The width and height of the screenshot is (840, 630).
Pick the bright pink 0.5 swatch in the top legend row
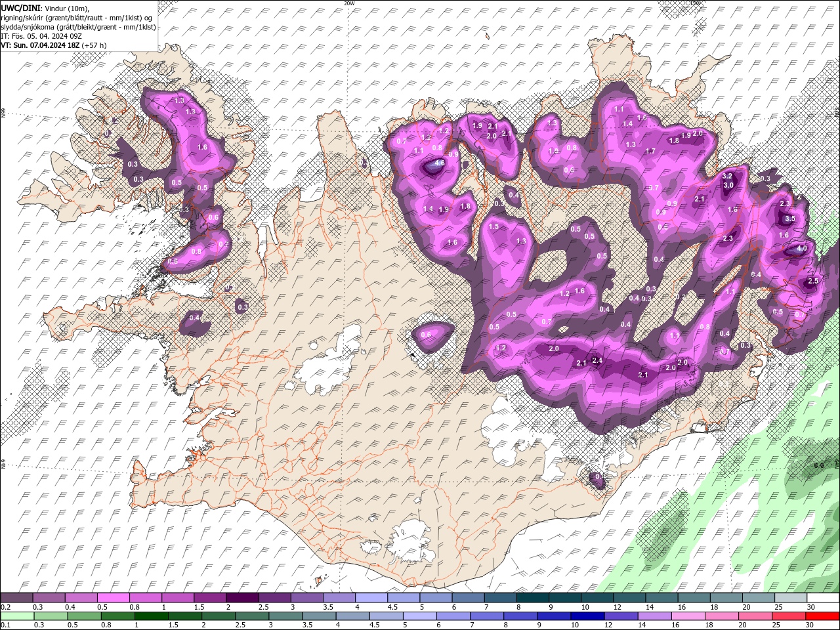click(x=113, y=598)
